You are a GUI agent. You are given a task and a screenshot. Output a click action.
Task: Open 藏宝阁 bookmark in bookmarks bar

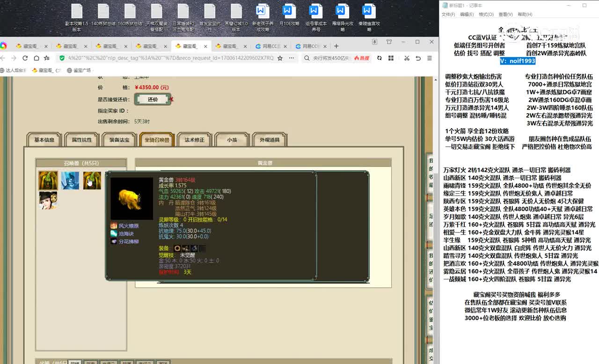pyautogui.click(x=46, y=70)
